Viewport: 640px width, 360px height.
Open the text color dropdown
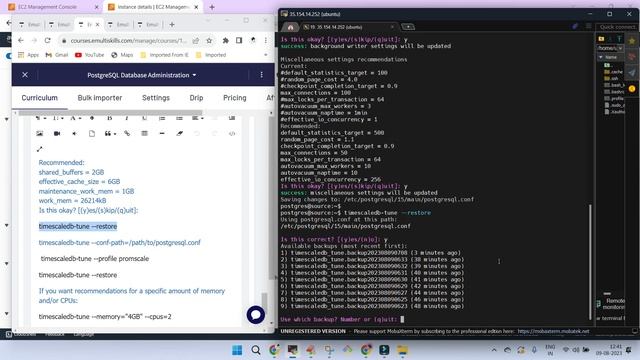(75, 118)
